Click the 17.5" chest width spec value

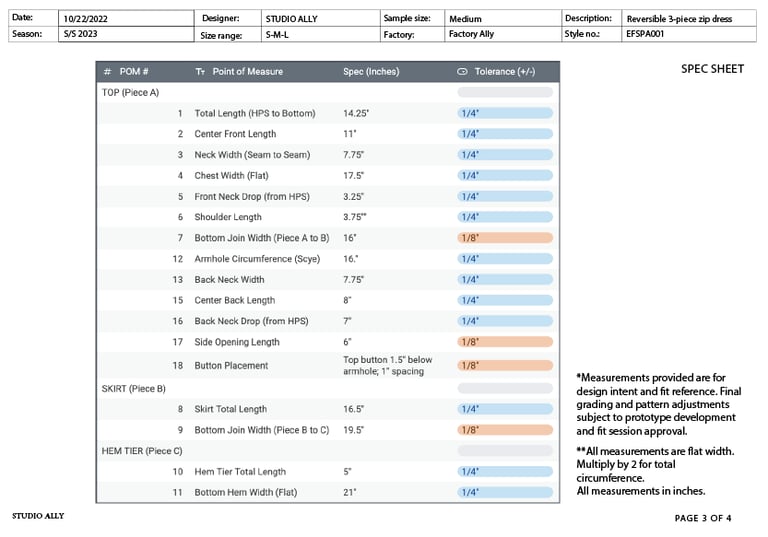[354, 176]
